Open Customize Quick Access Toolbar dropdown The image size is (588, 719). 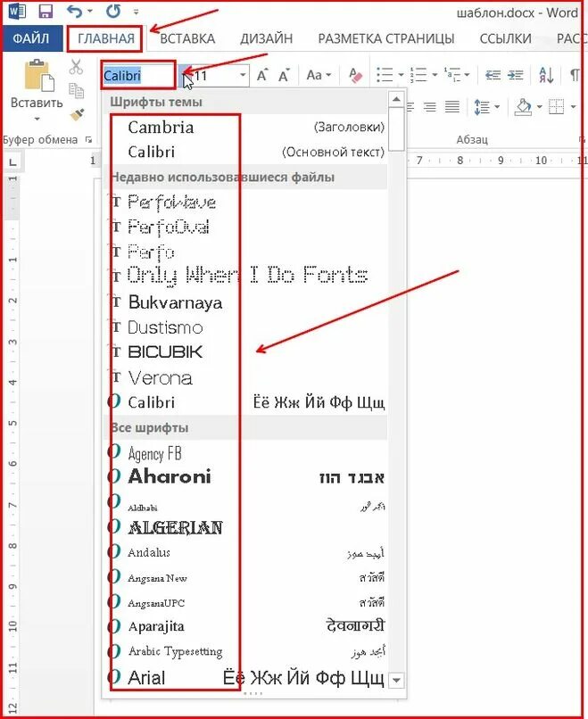tap(136, 12)
